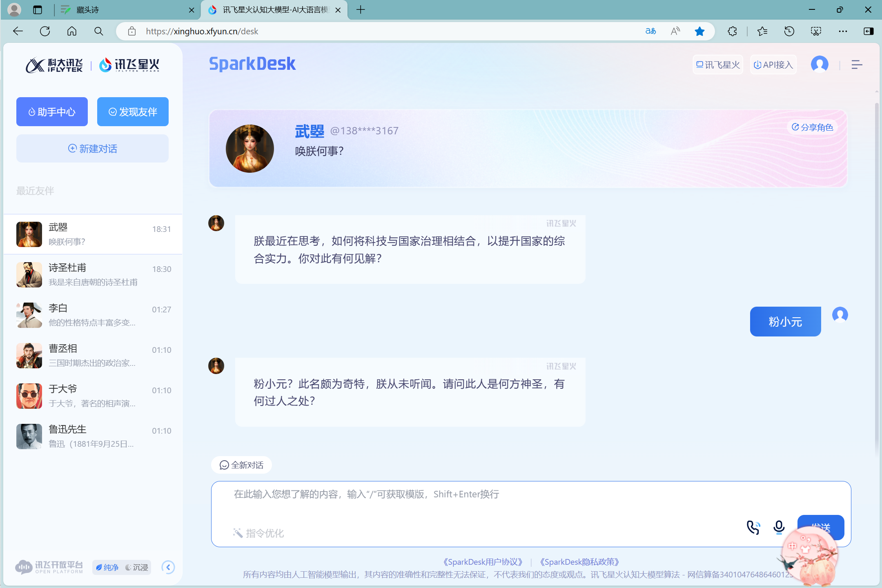
Task: Toggle the favorites star bookmark
Action: click(x=699, y=31)
